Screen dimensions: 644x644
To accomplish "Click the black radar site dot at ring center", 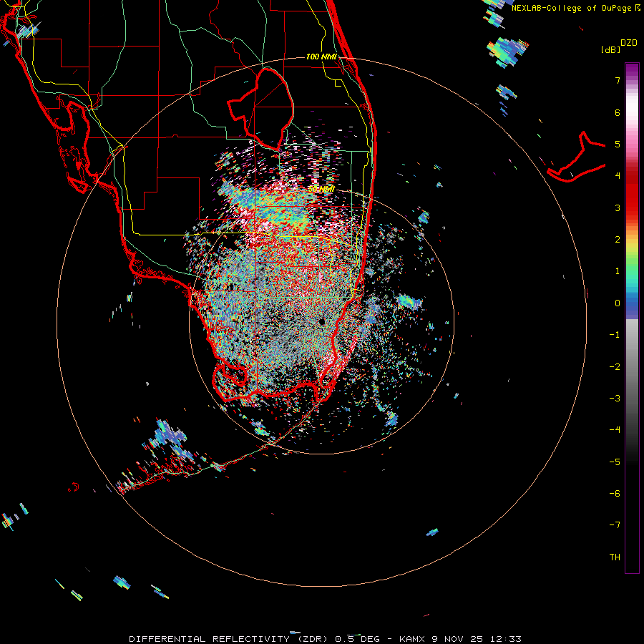I will pyautogui.click(x=321, y=321).
